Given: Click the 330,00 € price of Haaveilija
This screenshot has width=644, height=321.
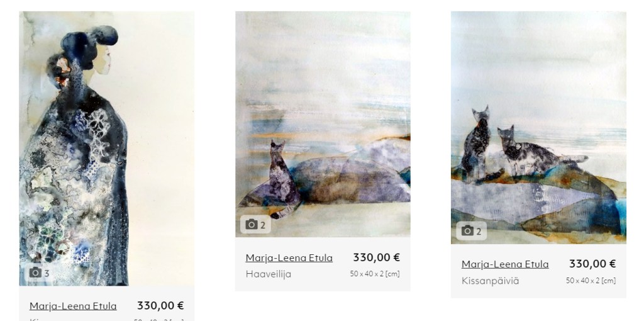Looking at the screenshot, I should pyautogui.click(x=376, y=257).
